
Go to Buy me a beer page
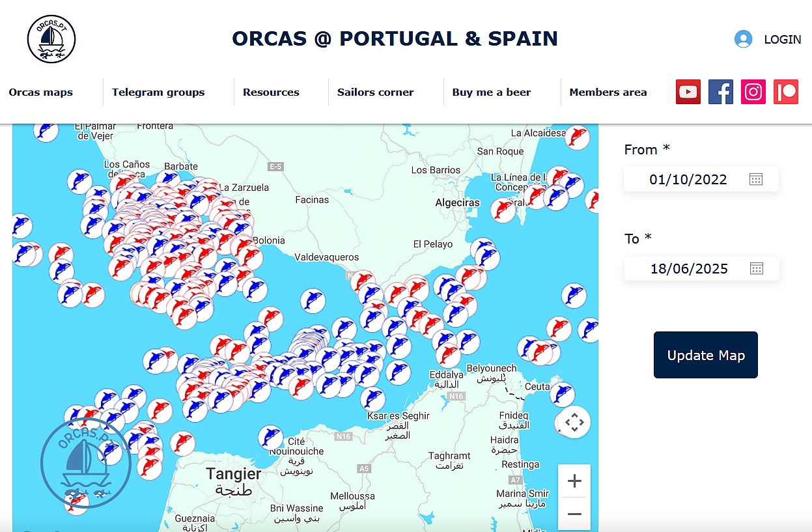pyautogui.click(x=492, y=92)
